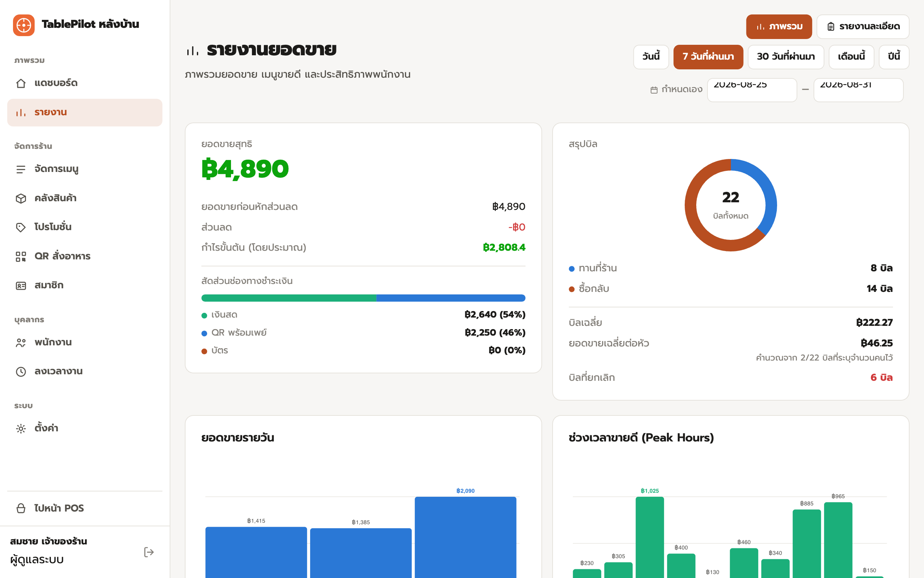Viewport: 924px width, 578px height.
Task: Switch to the ภาพรวม report tab
Action: 779,27
